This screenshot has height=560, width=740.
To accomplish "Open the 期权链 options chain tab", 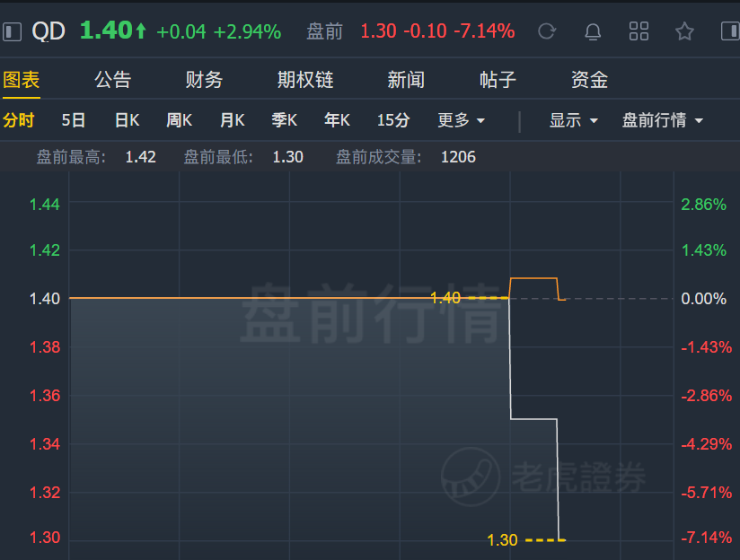I will click(x=304, y=80).
